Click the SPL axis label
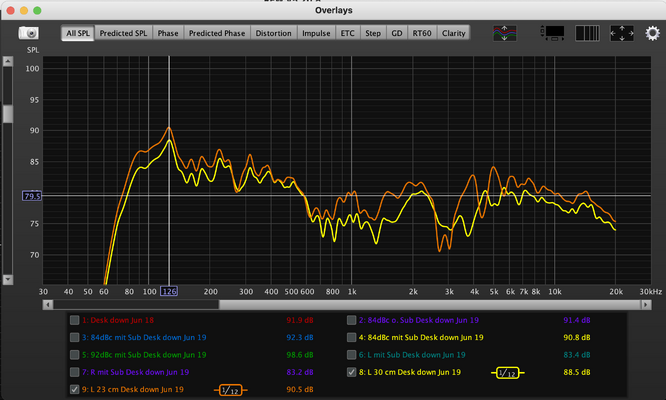The width and height of the screenshot is (666, 400). coord(33,50)
